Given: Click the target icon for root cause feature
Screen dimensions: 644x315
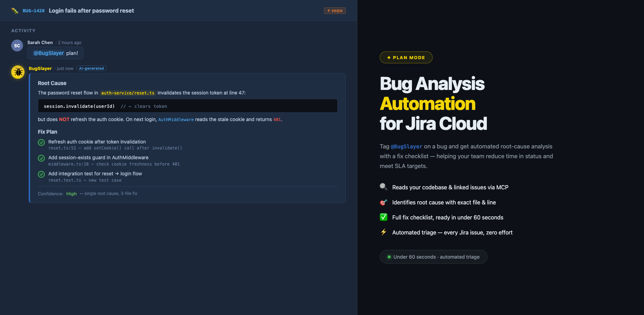Looking at the screenshot, I should click(x=384, y=202).
